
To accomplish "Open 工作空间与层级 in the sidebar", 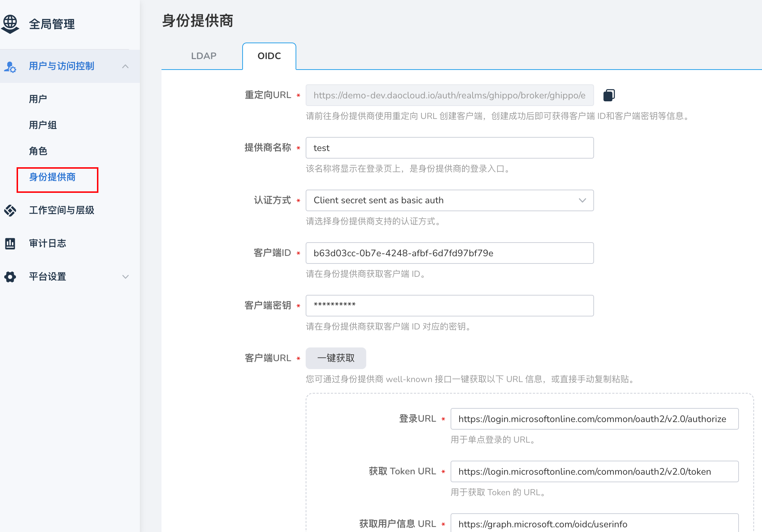I will coord(62,210).
